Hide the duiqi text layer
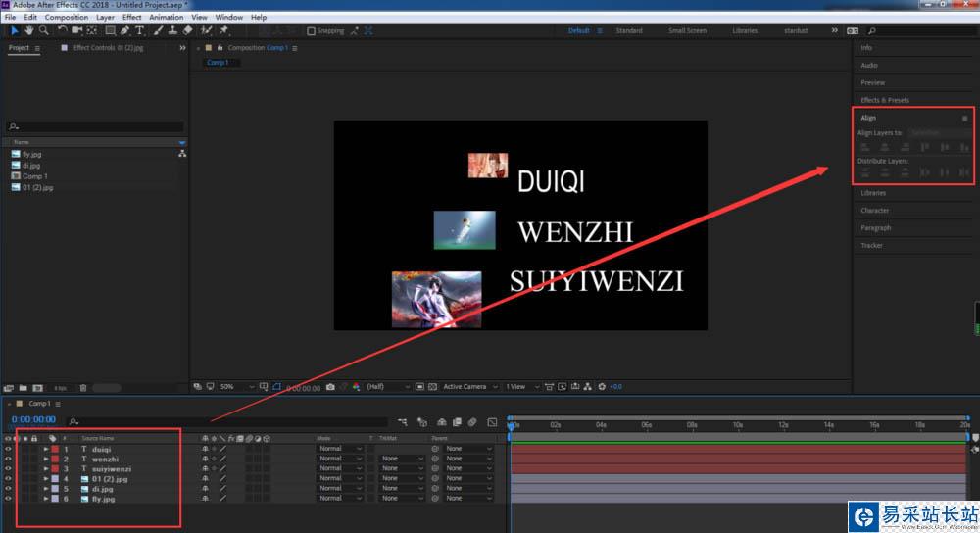This screenshot has height=533, width=980. pyautogui.click(x=8, y=449)
